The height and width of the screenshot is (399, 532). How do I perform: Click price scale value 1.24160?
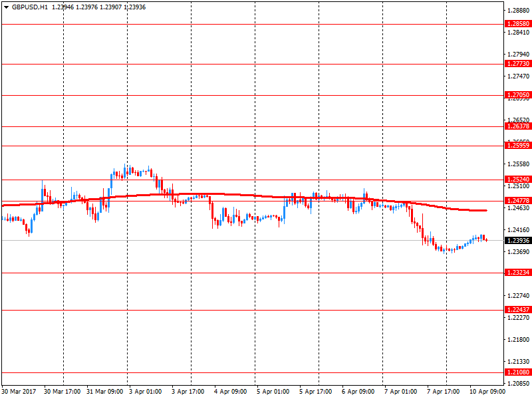click(518, 230)
